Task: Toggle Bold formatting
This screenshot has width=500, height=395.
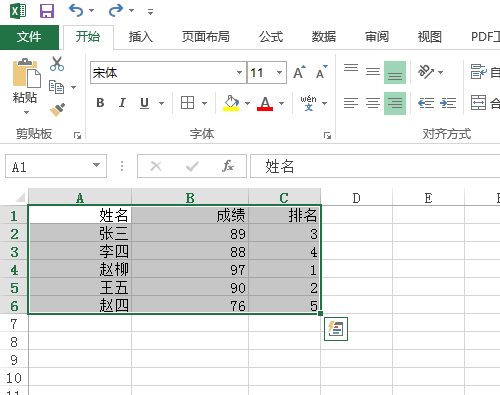Action: pos(100,103)
